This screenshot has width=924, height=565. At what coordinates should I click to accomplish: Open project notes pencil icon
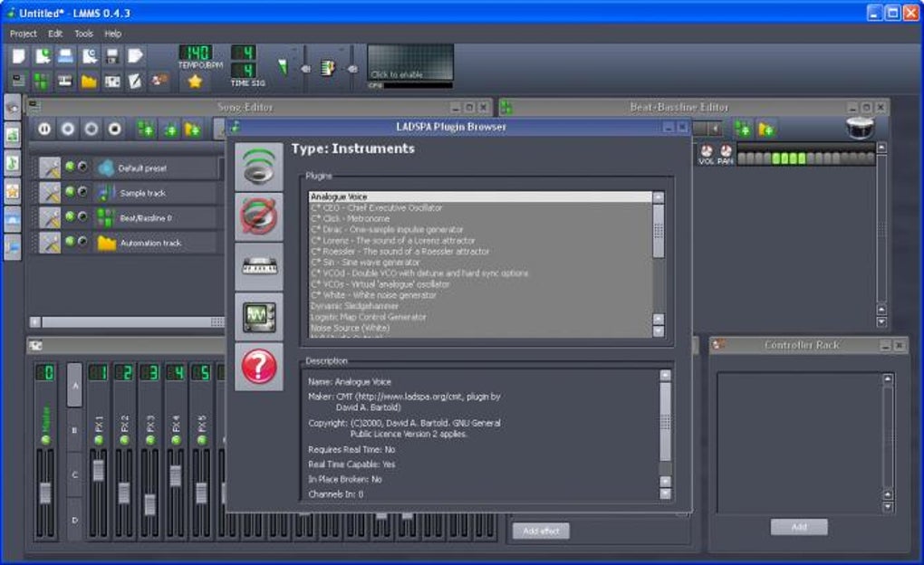[x=136, y=81]
